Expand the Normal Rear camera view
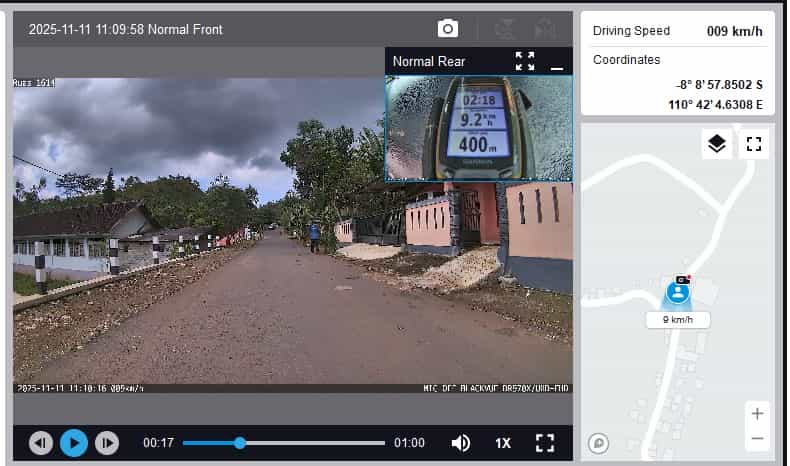Screen dimensions: 790x466 point(525,61)
